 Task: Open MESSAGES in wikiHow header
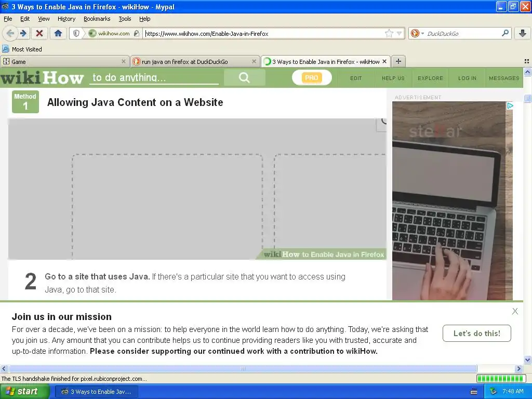coord(504,78)
